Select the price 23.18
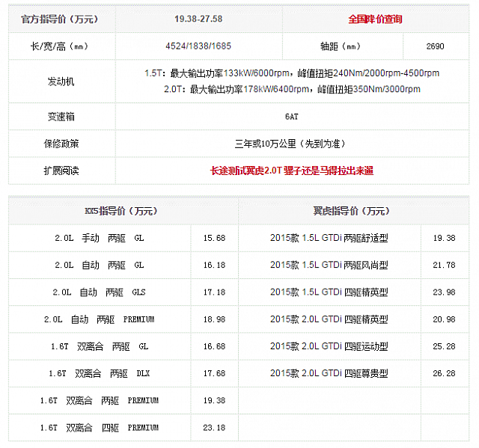 click(x=215, y=428)
